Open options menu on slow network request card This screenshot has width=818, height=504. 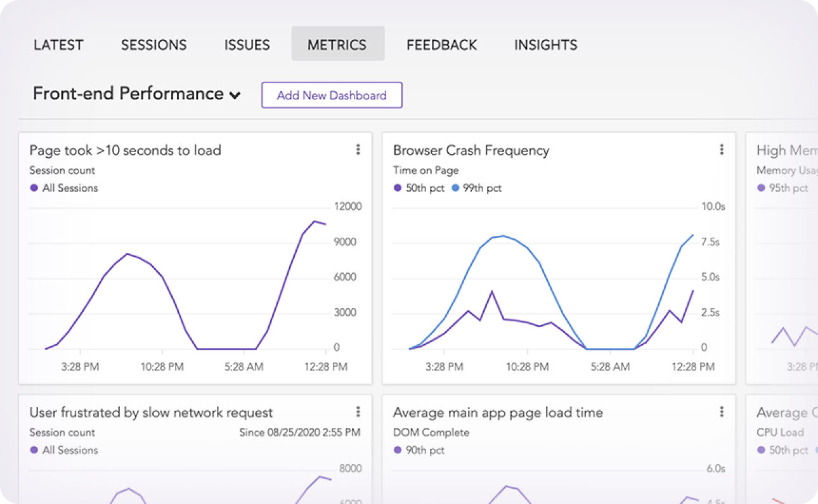358,411
